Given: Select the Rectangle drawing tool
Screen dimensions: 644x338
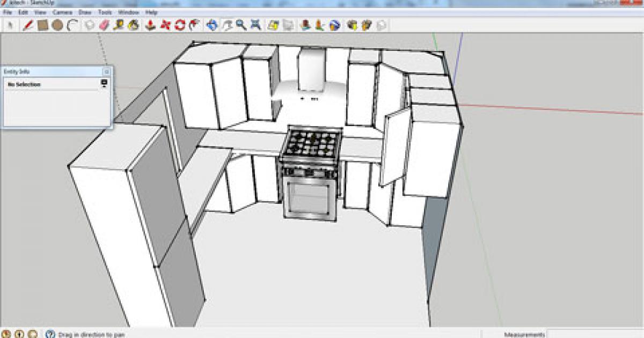Looking at the screenshot, I should click(x=43, y=25).
